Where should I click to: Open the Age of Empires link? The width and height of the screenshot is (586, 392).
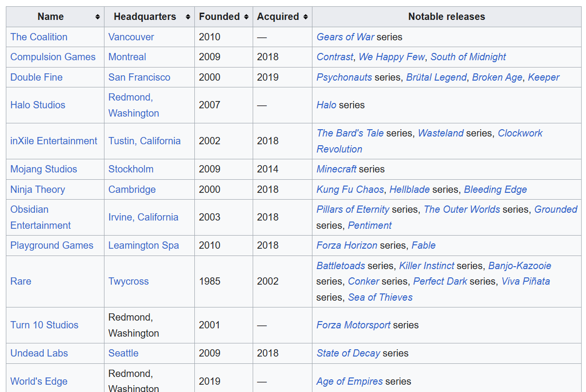(350, 381)
